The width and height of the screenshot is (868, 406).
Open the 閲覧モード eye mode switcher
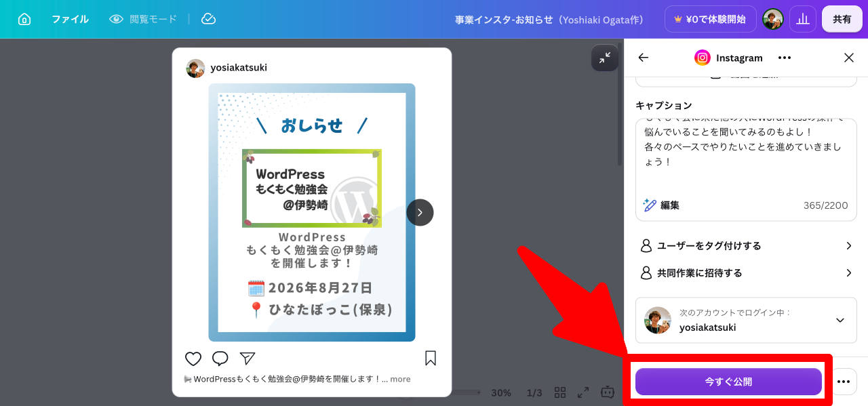[143, 19]
